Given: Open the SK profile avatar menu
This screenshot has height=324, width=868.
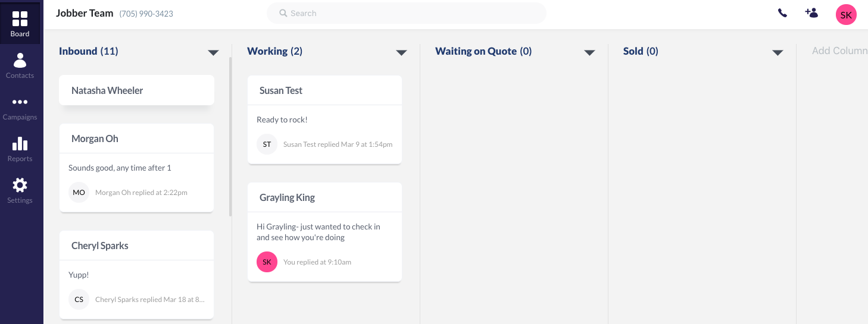Looking at the screenshot, I should coord(846,15).
